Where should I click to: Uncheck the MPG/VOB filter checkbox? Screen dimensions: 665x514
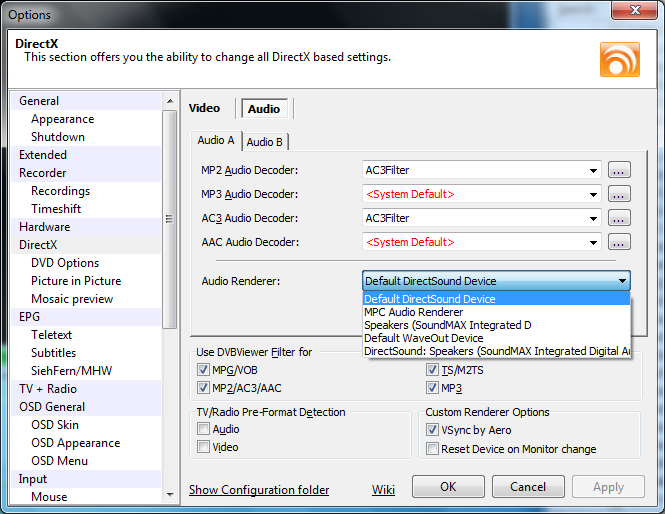click(203, 370)
